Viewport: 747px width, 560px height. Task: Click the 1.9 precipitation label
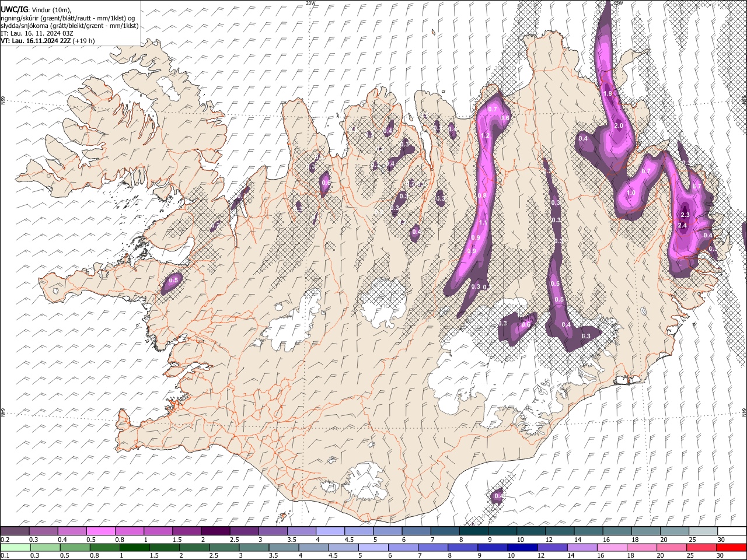pos(608,93)
